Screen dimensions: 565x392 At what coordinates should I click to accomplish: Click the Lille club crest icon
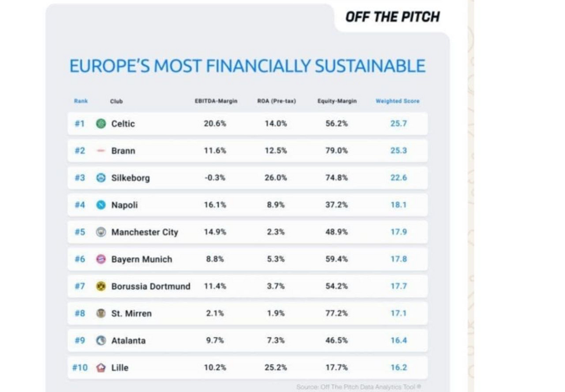click(101, 368)
